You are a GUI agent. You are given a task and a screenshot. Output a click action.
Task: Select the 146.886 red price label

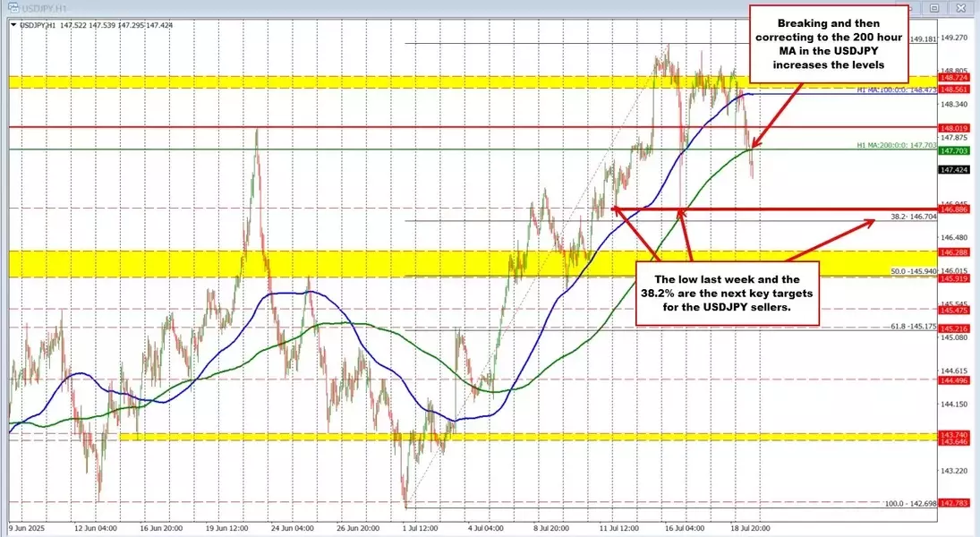954,209
